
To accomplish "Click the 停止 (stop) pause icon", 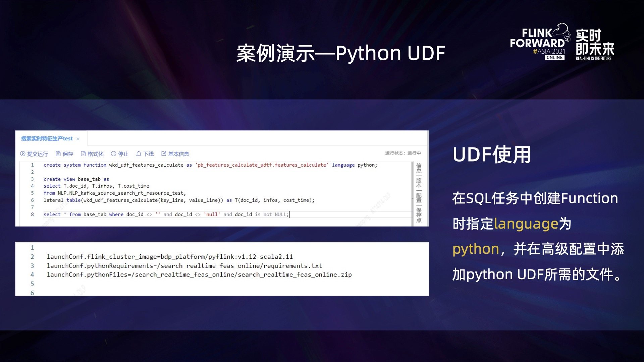I will coord(113,154).
